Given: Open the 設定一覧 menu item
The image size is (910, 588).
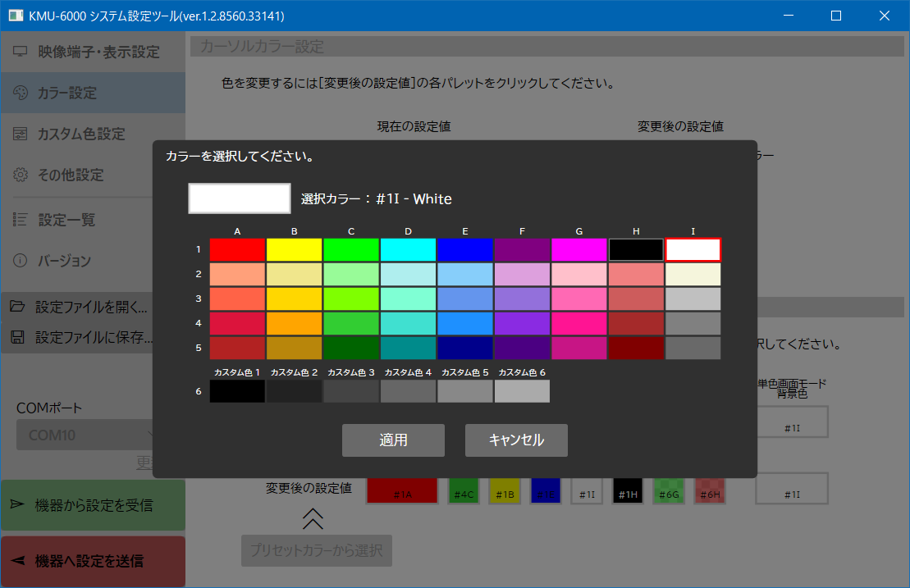Looking at the screenshot, I should pyautogui.click(x=66, y=220).
